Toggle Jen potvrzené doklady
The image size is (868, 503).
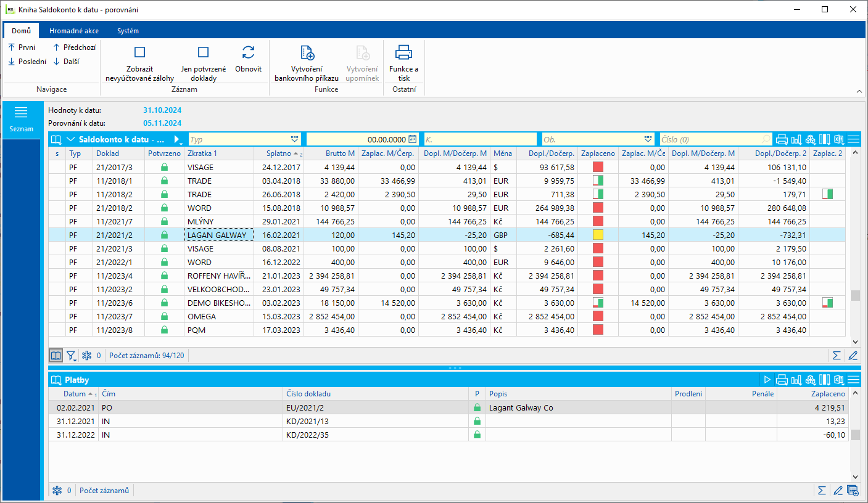point(203,53)
